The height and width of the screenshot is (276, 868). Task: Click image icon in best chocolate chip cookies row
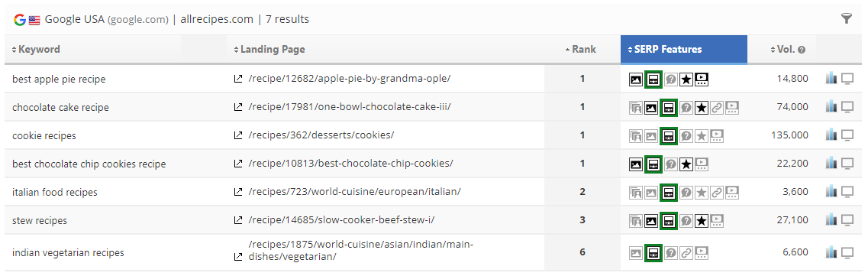[x=636, y=164]
